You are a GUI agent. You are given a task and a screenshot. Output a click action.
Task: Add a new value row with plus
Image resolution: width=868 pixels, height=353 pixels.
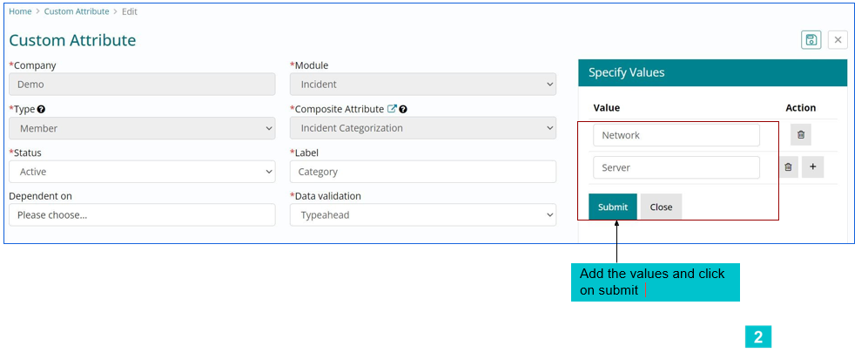click(x=812, y=166)
